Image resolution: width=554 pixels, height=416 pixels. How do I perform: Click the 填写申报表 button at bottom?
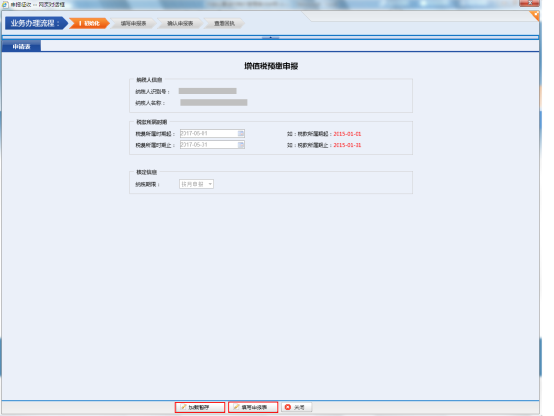[253, 407]
